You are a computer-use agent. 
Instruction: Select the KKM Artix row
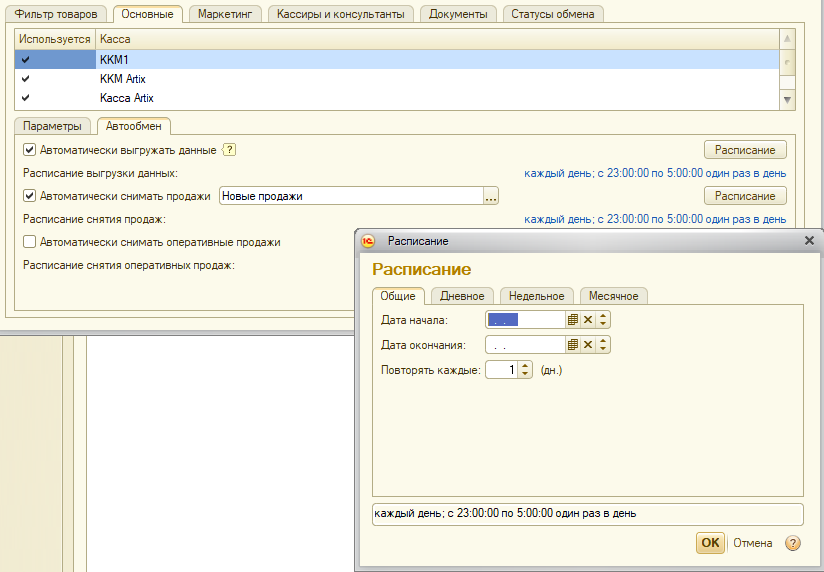pyautogui.click(x=122, y=78)
